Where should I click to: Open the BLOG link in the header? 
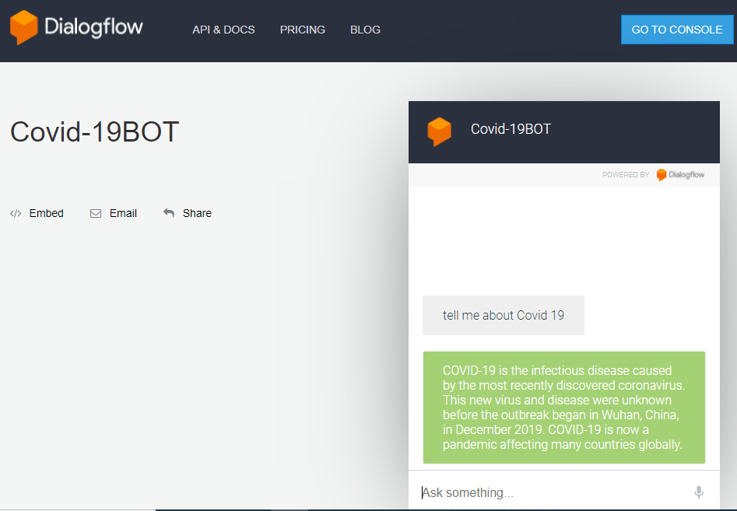pyautogui.click(x=365, y=30)
